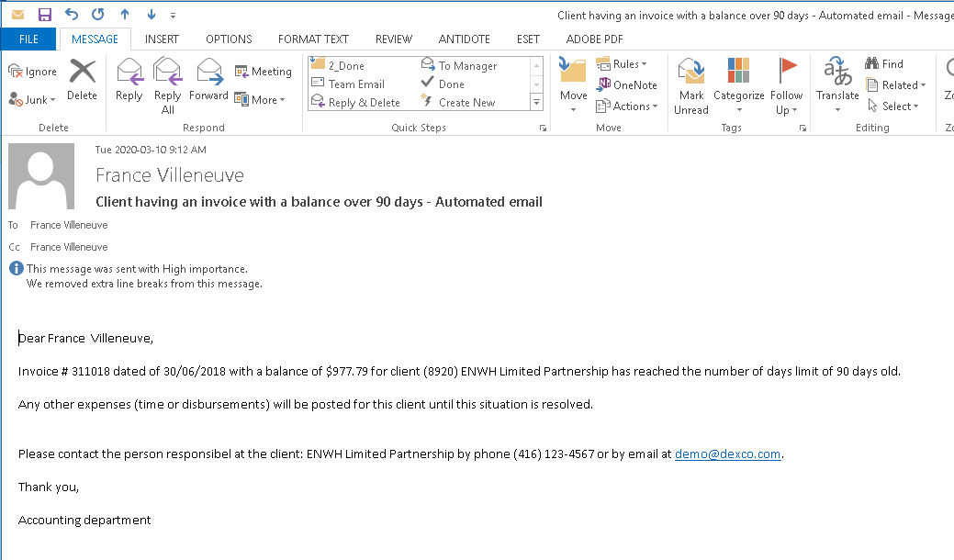Click the Find button in Editing group
Viewport: 954px width, 560px height.
tap(884, 64)
